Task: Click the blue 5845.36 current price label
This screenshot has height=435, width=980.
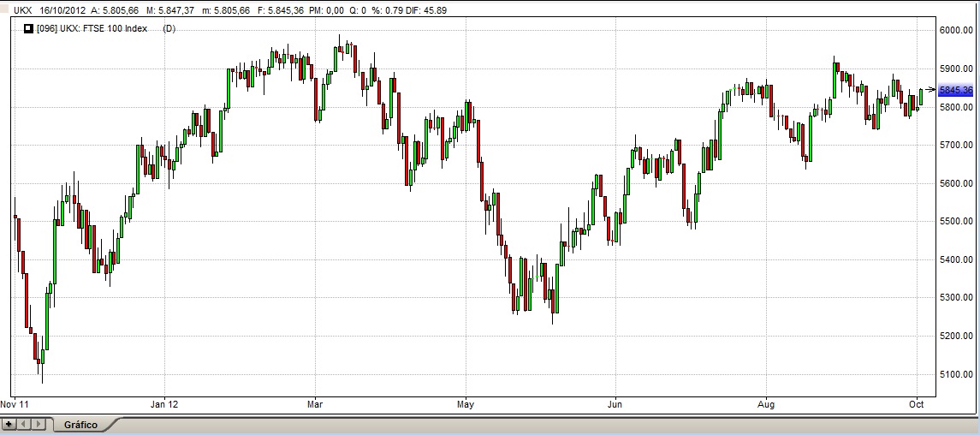Action: tap(955, 90)
